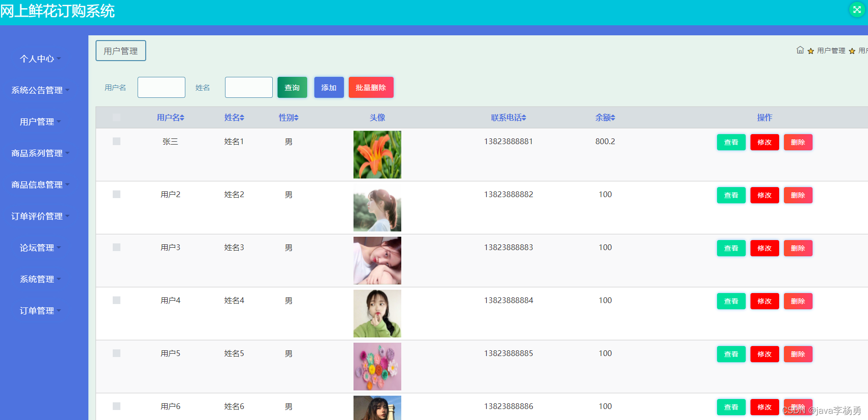
Task: Check the row checkbox for 用户6
Action: click(117, 406)
